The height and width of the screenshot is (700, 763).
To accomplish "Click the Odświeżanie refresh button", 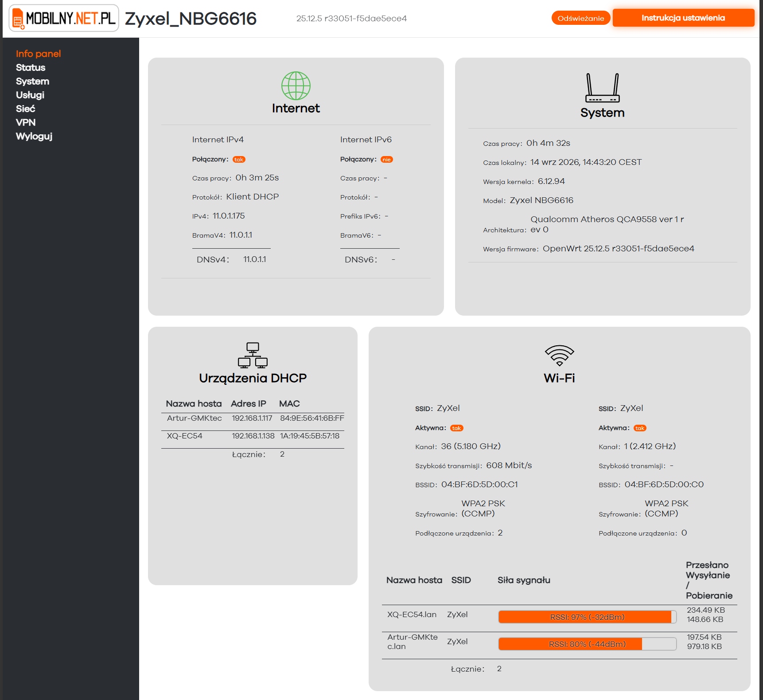I will [581, 18].
